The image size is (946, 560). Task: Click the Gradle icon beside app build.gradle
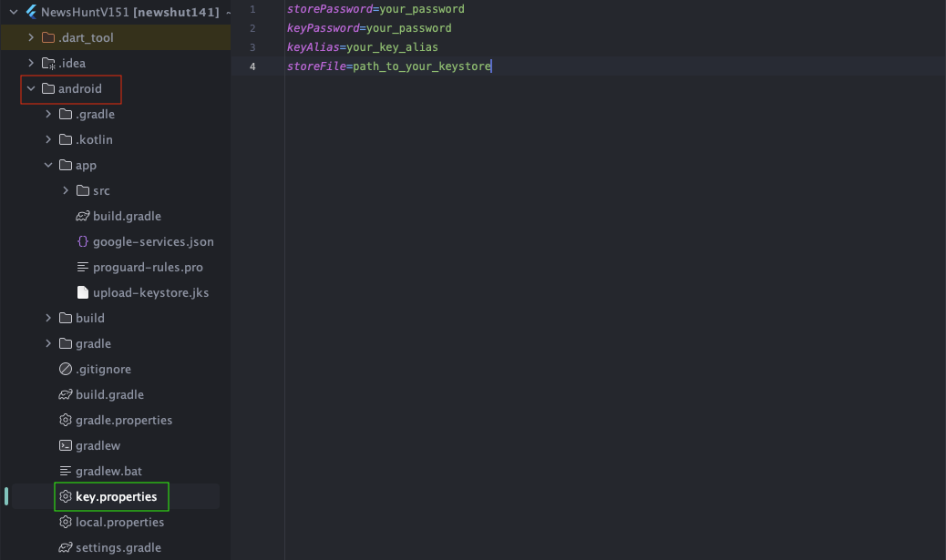pyautogui.click(x=83, y=217)
